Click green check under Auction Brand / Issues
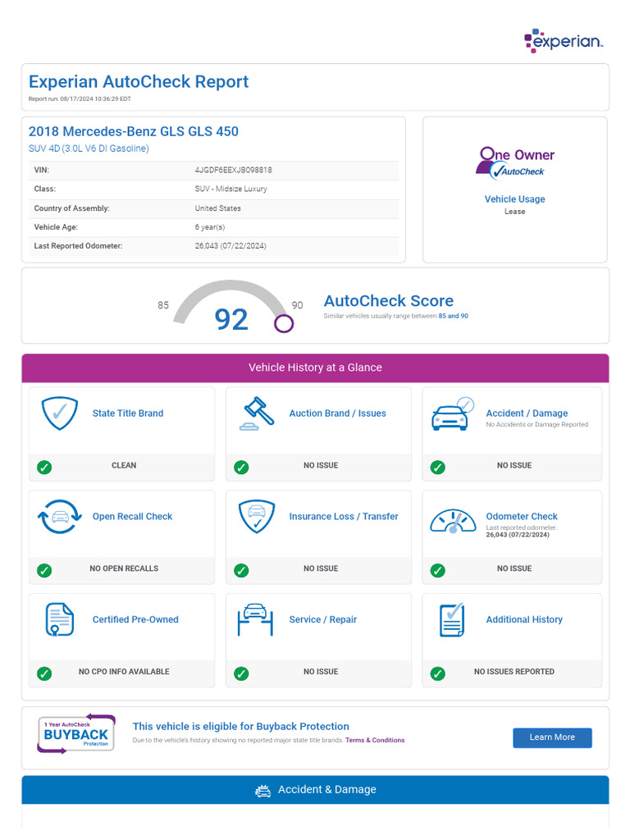This screenshot has height=840, width=630. coord(242,467)
